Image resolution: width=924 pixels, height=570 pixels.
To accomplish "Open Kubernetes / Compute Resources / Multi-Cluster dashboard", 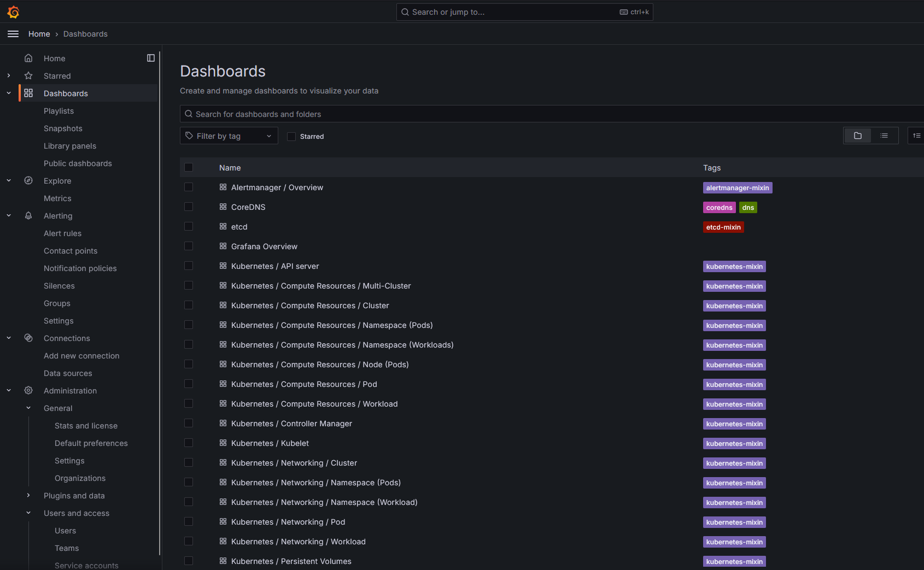I will click(x=321, y=286).
